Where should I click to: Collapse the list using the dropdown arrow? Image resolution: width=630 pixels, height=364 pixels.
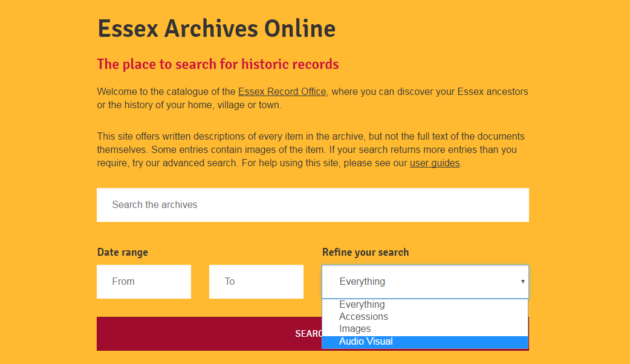522,282
